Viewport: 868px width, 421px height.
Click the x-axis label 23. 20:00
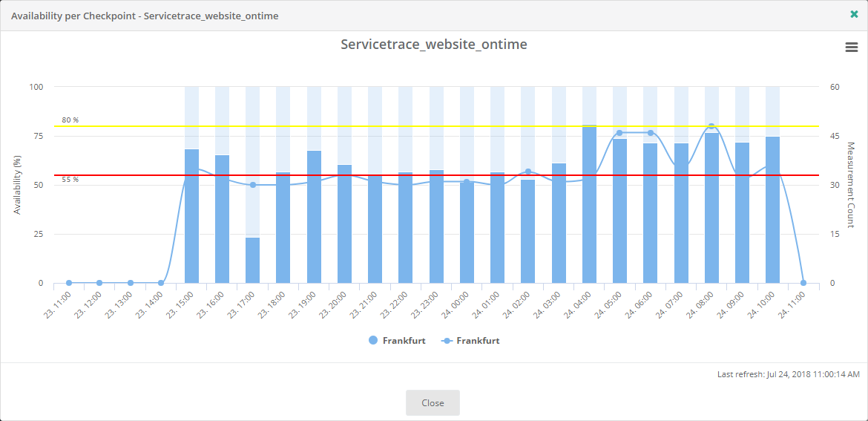tap(332, 304)
